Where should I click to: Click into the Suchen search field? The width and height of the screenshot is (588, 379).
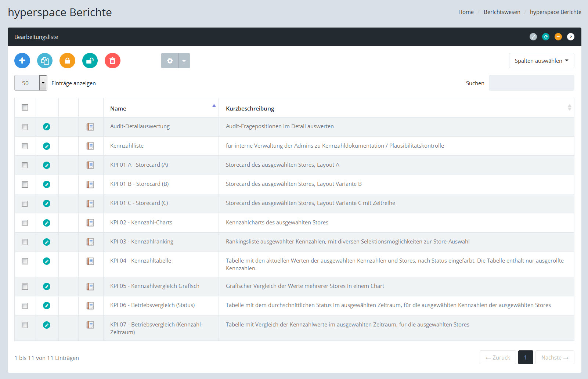531,83
